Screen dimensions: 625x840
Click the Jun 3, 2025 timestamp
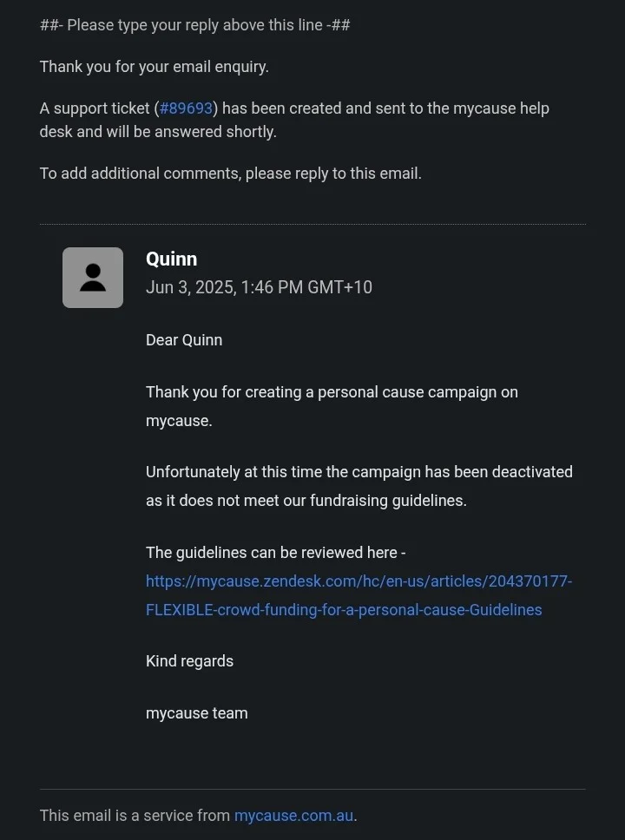259,287
